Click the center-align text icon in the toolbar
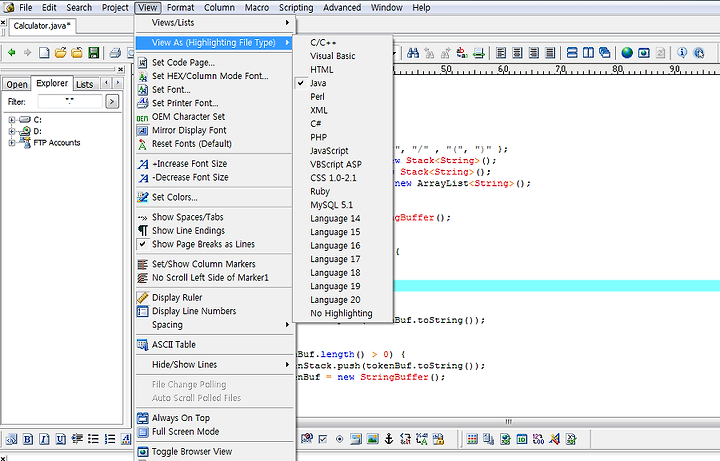Viewport: 720px width, 461px height. point(517,53)
